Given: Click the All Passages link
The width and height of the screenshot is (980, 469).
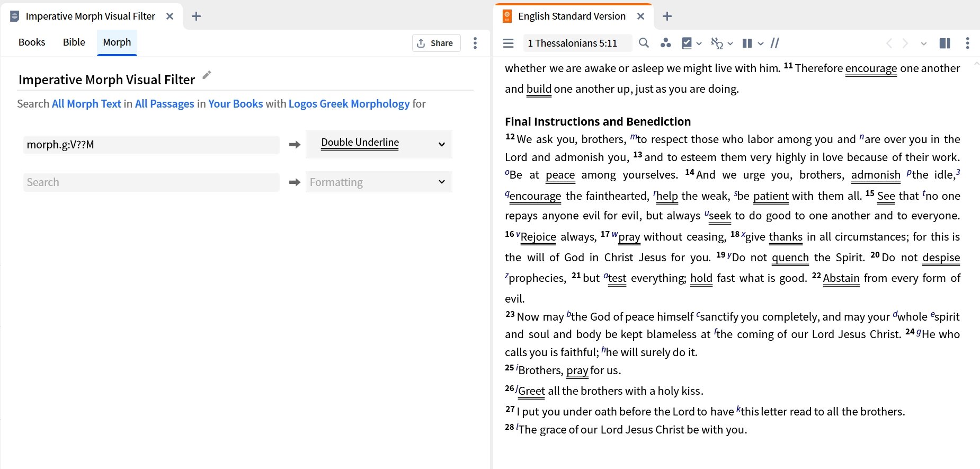Looking at the screenshot, I should (x=164, y=104).
